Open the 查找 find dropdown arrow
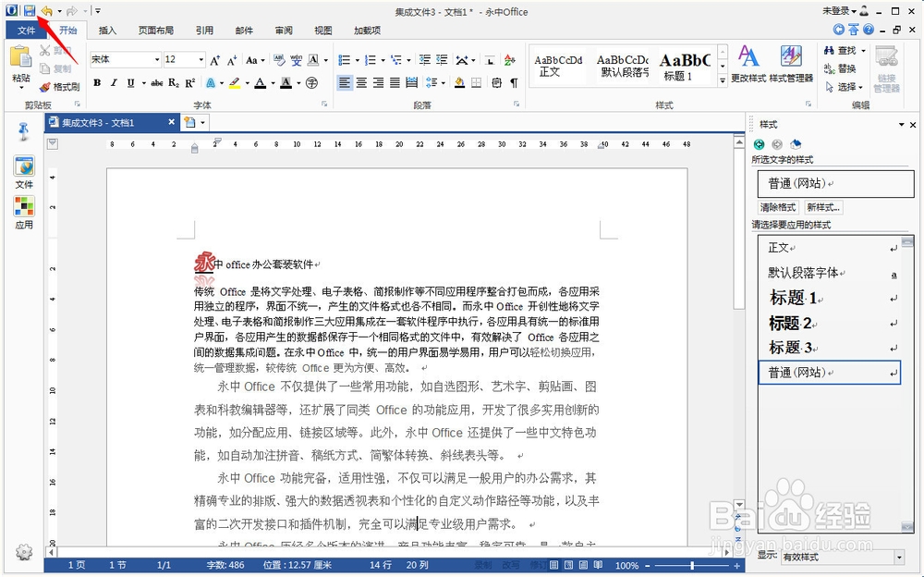Viewport: 924px width, 577px height. 864,51
